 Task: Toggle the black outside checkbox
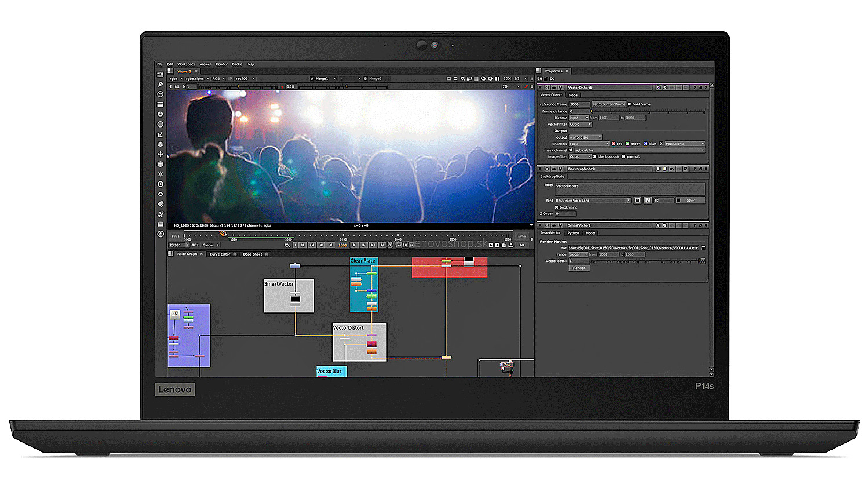[x=595, y=156]
